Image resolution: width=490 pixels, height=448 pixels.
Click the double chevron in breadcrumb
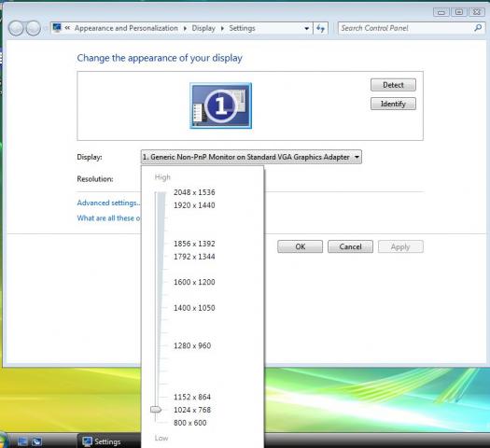[x=67, y=28]
